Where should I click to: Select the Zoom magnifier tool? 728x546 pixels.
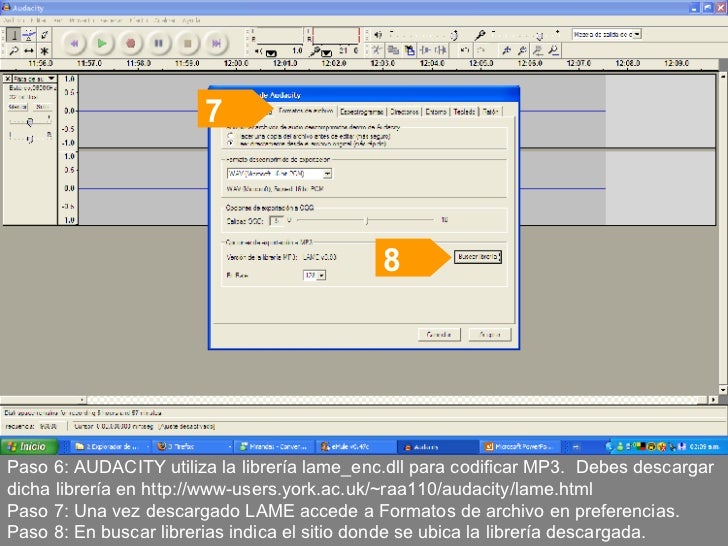pos(14,50)
